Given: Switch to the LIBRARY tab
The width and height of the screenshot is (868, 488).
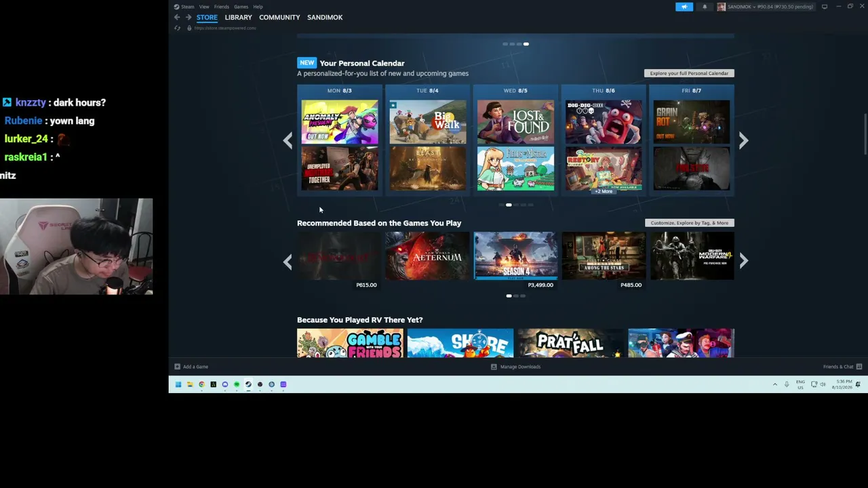Looking at the screenshot, I should coord(238,18).
